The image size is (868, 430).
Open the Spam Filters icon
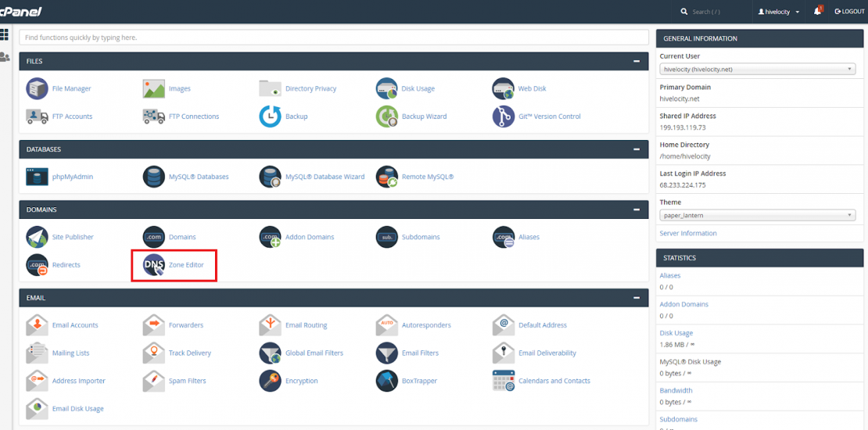tap(154, 380)
